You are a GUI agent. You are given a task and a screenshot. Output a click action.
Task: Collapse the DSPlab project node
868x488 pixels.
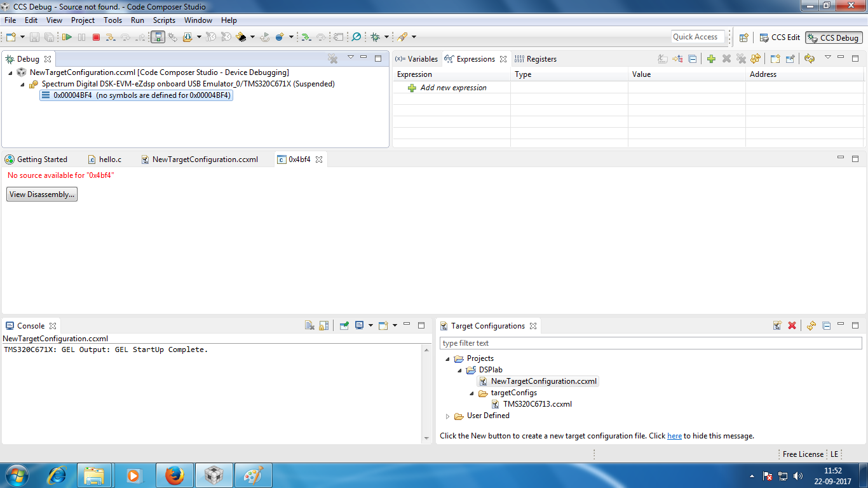point(460,370)
